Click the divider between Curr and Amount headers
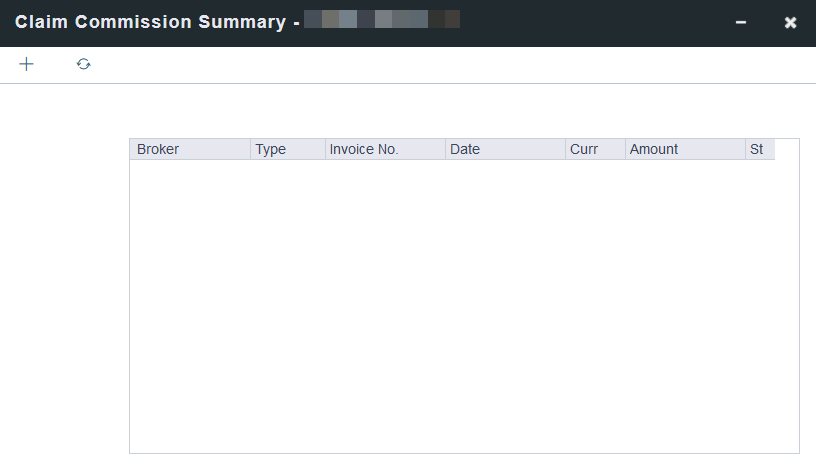This screenshot has height=467, width=816. point(625,149)
